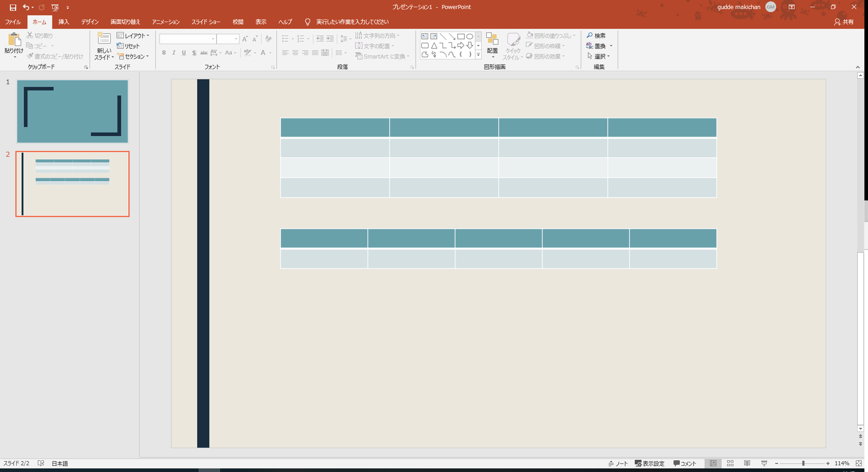Switch to the Design (デザイン) tab
Image resolution: width=868 pixels, height=472 pixels.
(90, 22)
